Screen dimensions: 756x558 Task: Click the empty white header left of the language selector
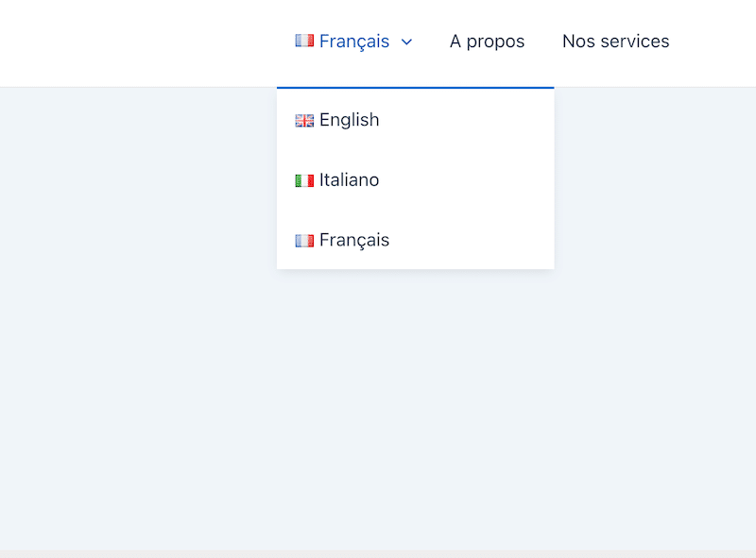click(x=140, y=43)
